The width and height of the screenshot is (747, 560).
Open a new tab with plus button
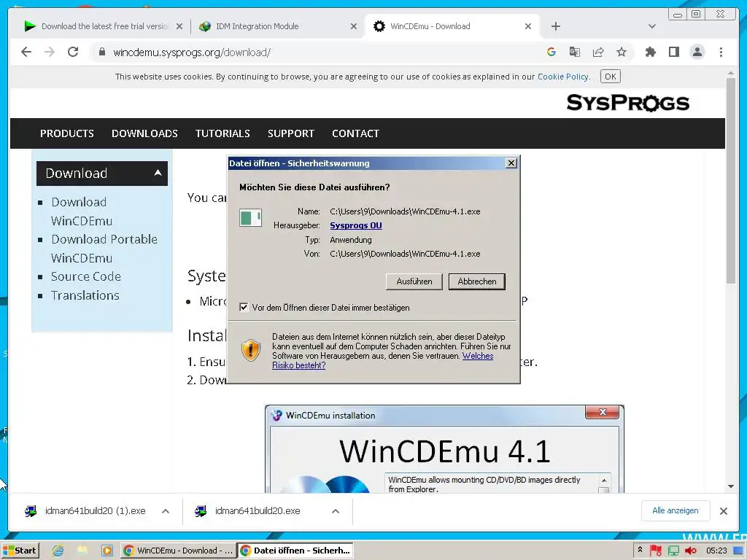tap(555, 26)
